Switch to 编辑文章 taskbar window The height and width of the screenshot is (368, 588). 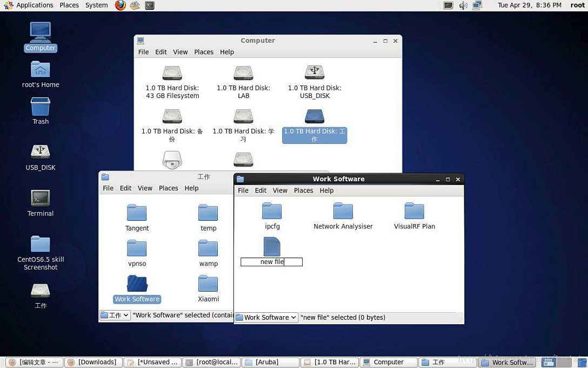(x=34, y=363)
